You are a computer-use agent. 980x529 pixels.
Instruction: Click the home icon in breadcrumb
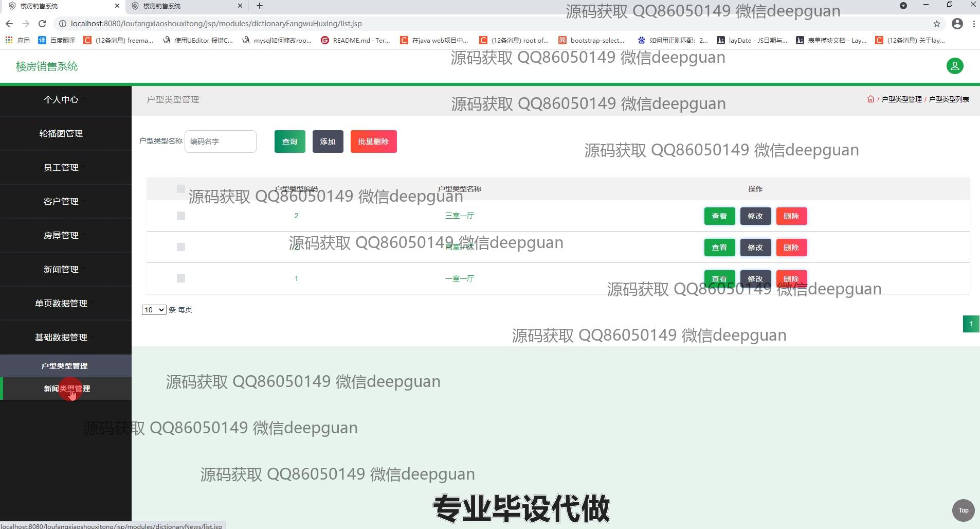click(870, 99)
